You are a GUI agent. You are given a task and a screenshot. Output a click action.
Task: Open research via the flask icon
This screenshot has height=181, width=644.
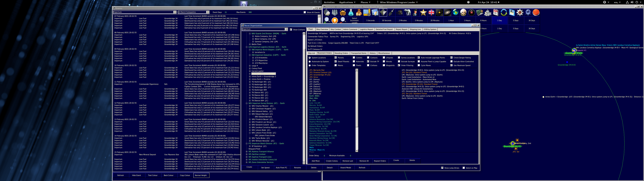(351, 13)
